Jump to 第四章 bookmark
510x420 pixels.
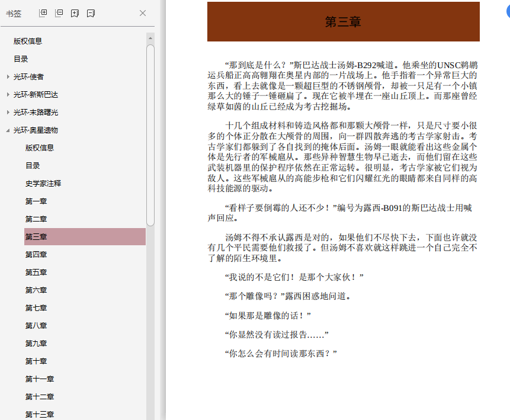tap(36, 254)
